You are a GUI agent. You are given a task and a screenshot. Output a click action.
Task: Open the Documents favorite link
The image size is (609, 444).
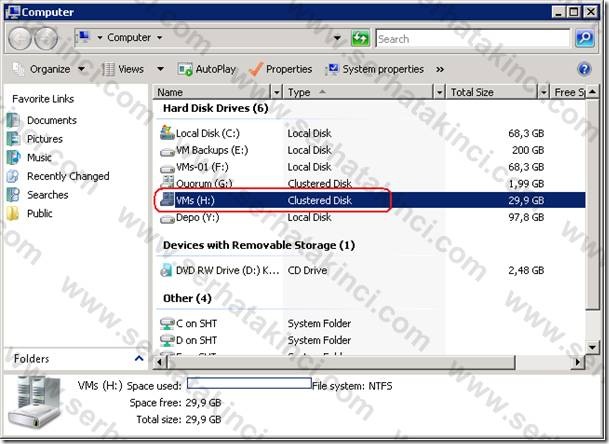52,120
